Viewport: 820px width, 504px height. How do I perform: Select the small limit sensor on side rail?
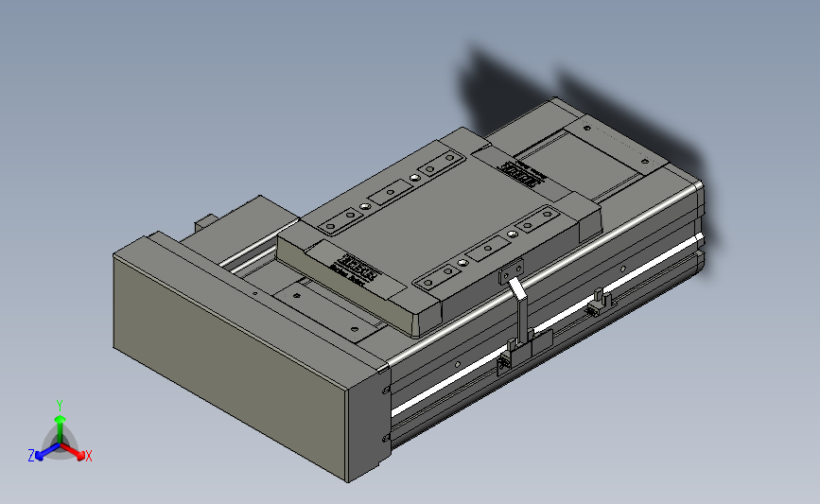pos(602,303)
